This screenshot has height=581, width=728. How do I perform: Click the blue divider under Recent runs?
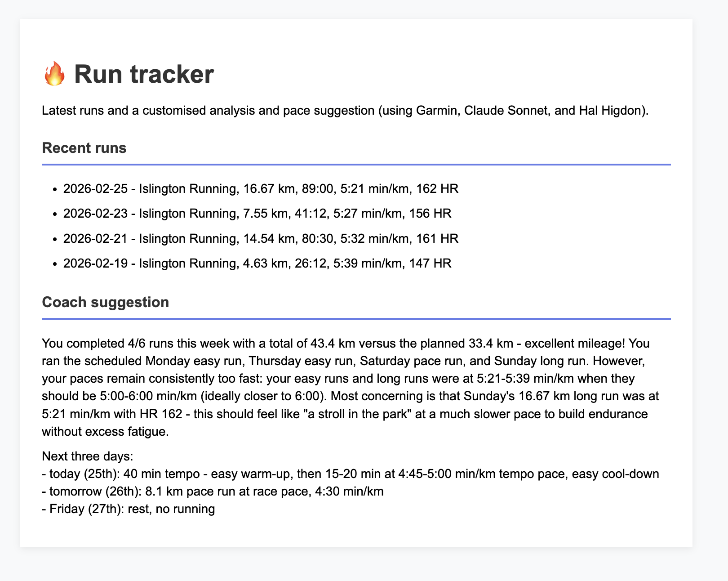pos(356,165)
